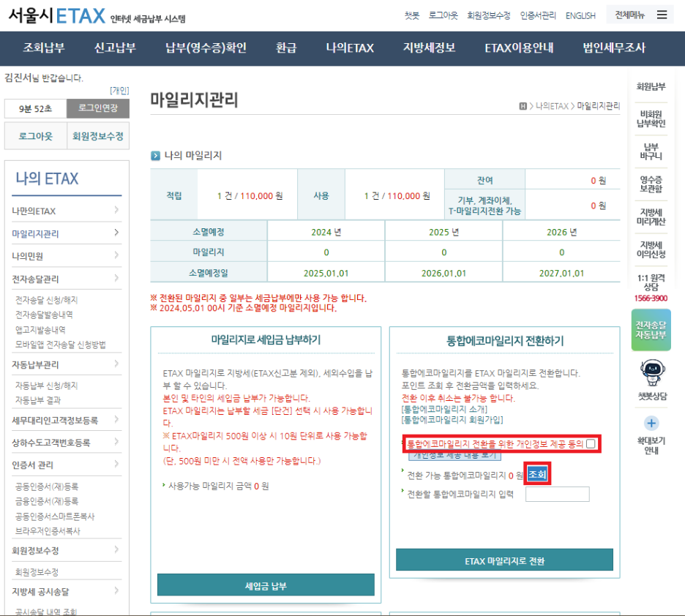Screen dimensions: 685x616
Task: Click the 인증서관리 top link
Action: point(538,15)
